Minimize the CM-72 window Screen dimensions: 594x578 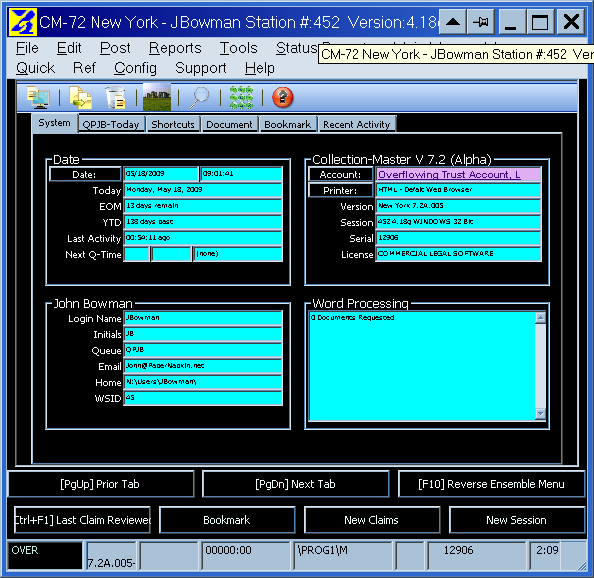coord(511,22)
